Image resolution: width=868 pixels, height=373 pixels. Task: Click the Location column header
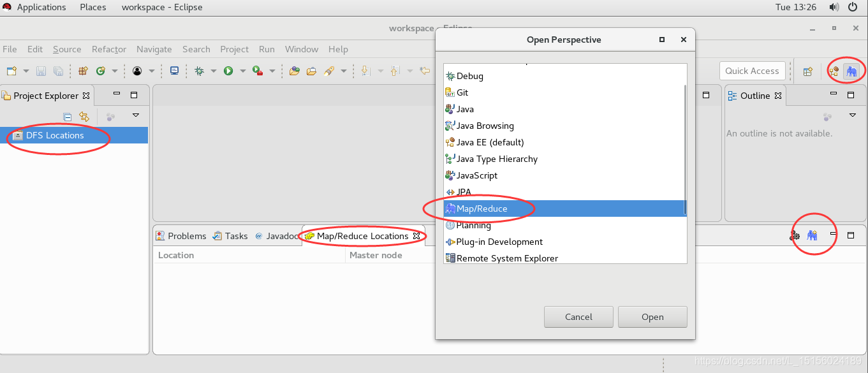point(249,255)
